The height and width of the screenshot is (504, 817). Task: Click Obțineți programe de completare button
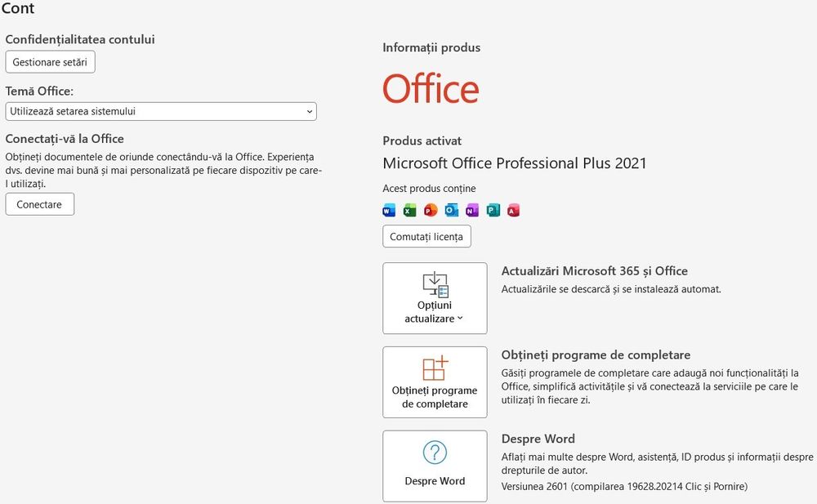(x=435, y=382)
